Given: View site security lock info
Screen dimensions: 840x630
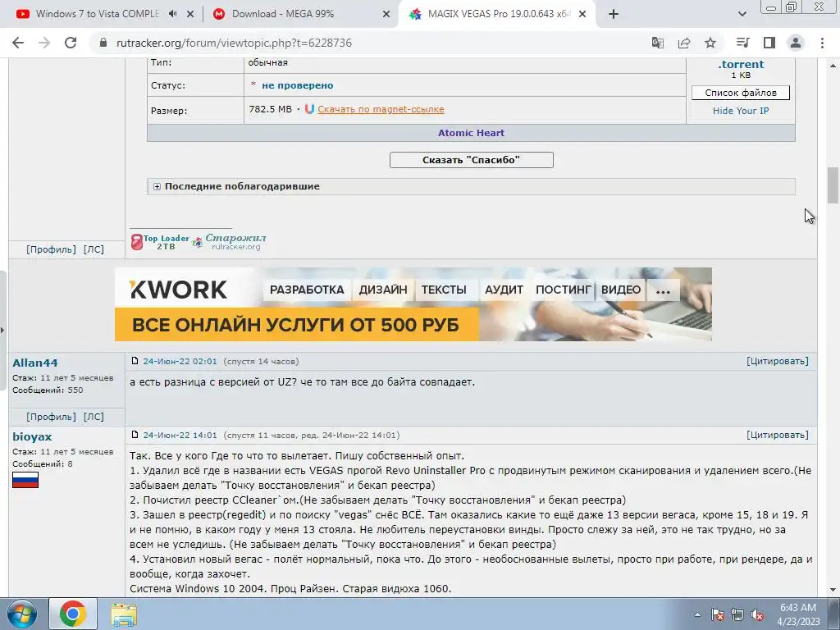Looking at the screenshot, I should click(x=103, y=43).
